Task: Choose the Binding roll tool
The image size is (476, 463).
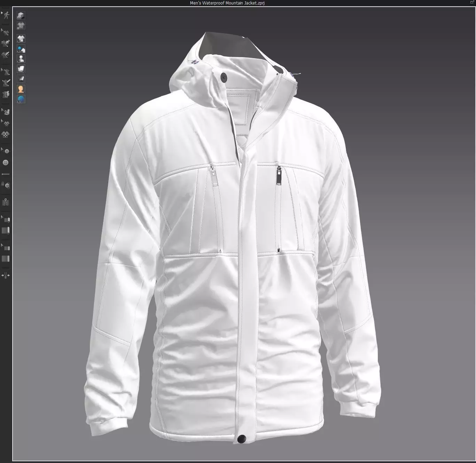Action: (6, 230)
